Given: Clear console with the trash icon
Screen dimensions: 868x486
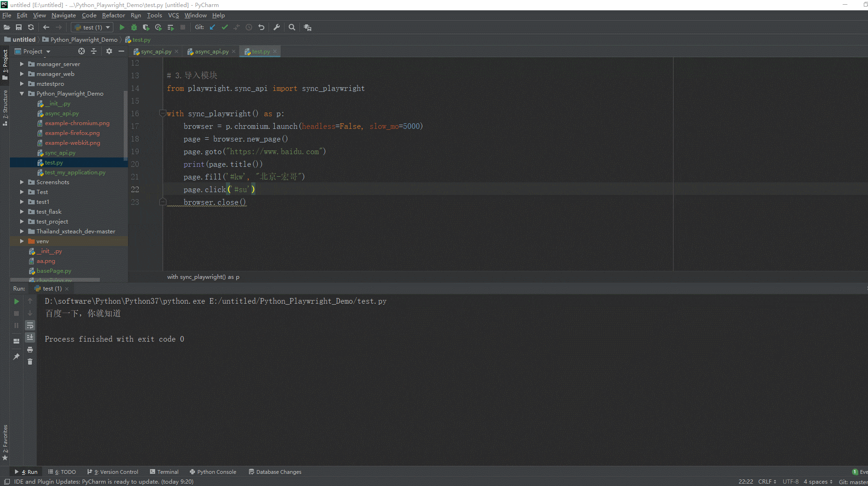Looking at the screenshot, I should click(30, 362).
